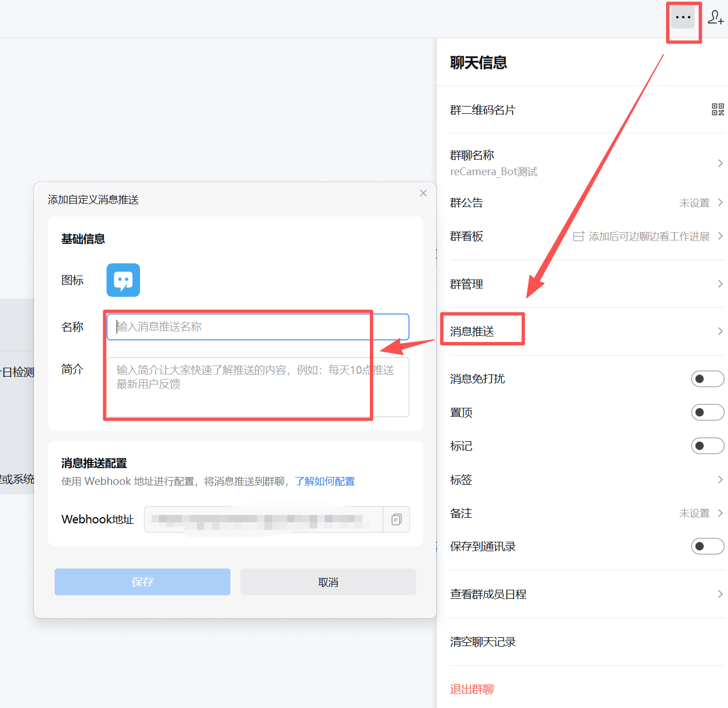
Task: Expand the 群聊名称 row chevron
Action: (720, 163)
